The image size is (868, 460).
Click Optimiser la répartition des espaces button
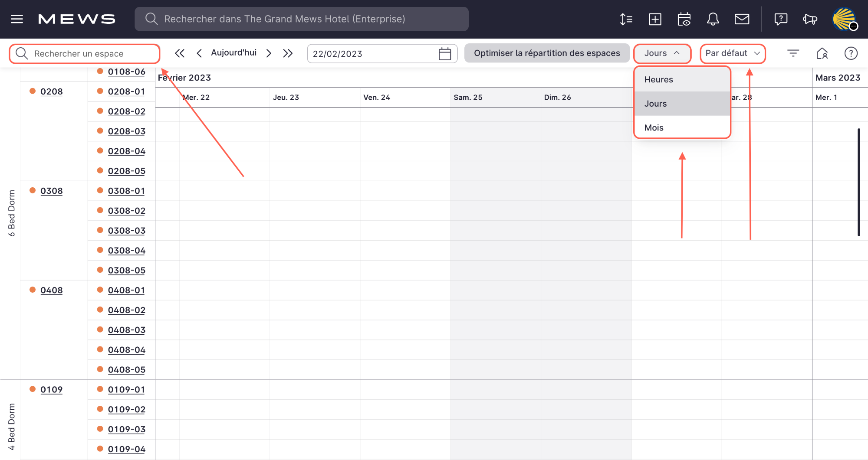(x=547, y=53)
